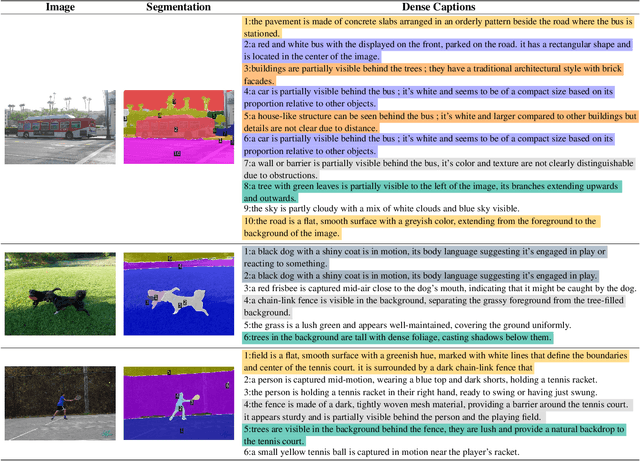Open the tennis player photo
Viewport: 640px width, 461px height.
[x=59, y=401]
